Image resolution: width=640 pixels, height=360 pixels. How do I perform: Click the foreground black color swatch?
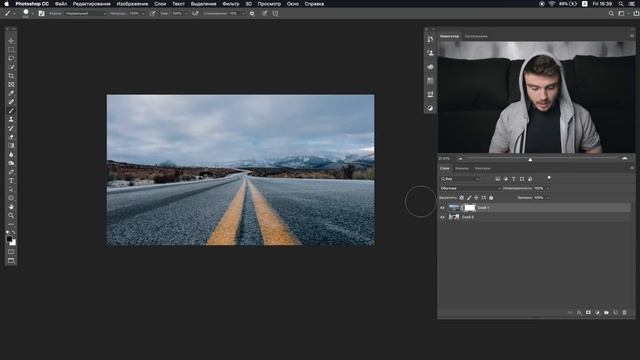[9, 239]
